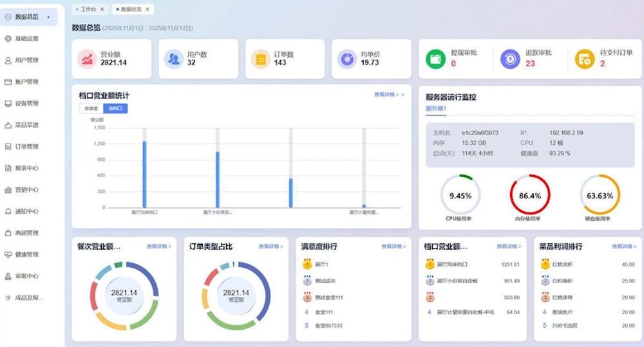
Task: Click the health value 93.29 %
Action: tap(560, 153)
